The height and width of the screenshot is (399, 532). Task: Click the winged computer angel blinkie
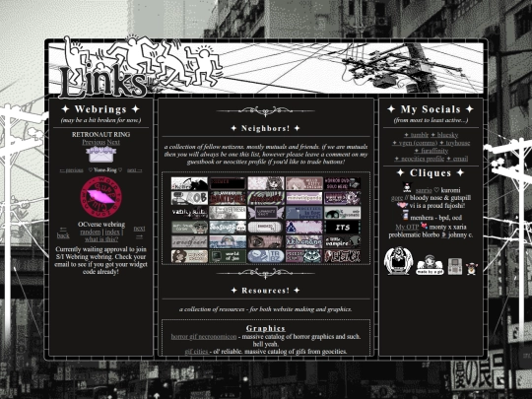pos(399,260)
